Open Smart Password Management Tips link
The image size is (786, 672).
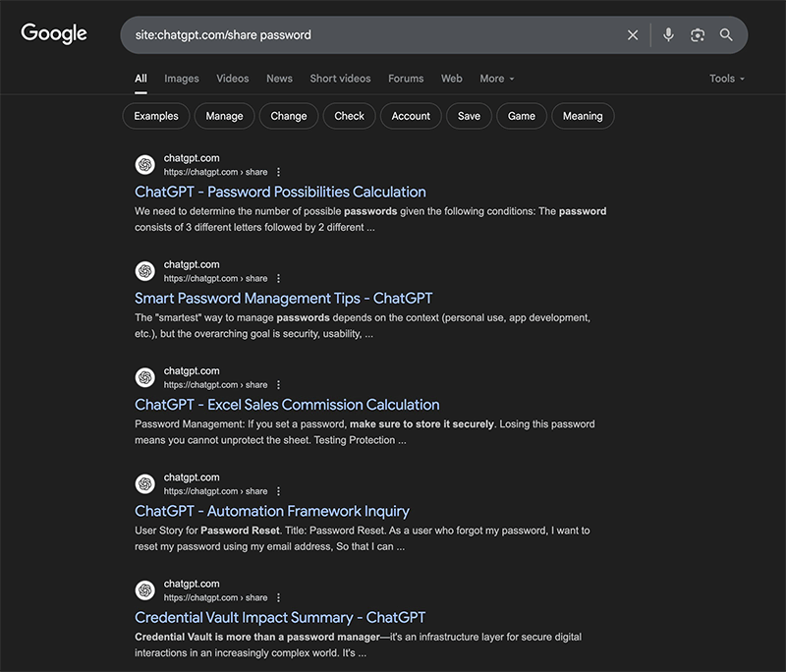click(x=283, y=298)
